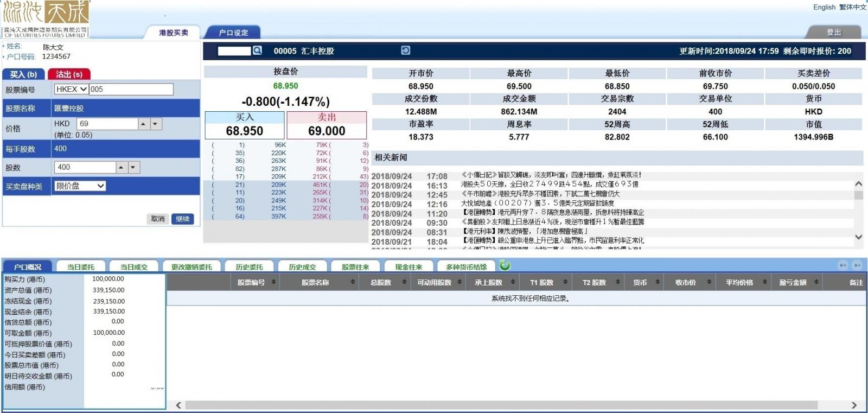Select the 沽出 (s) sell tab
868x413 pixels.
click(69, 74)
